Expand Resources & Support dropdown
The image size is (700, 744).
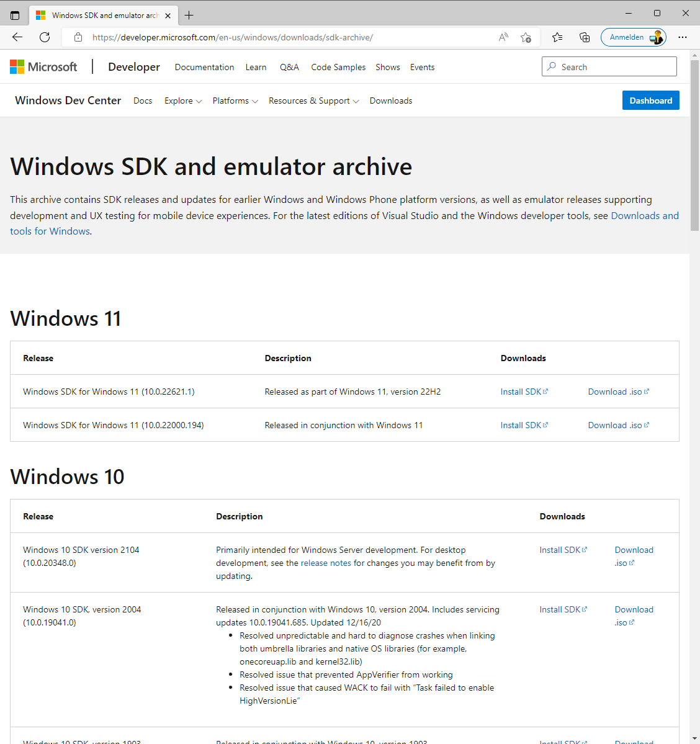313,101
